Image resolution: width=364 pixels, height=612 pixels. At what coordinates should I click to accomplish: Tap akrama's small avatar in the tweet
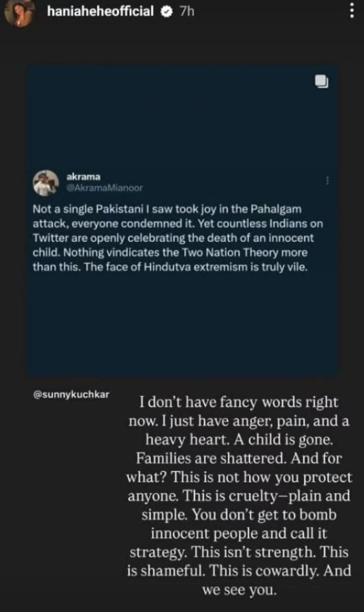[45, 183]
